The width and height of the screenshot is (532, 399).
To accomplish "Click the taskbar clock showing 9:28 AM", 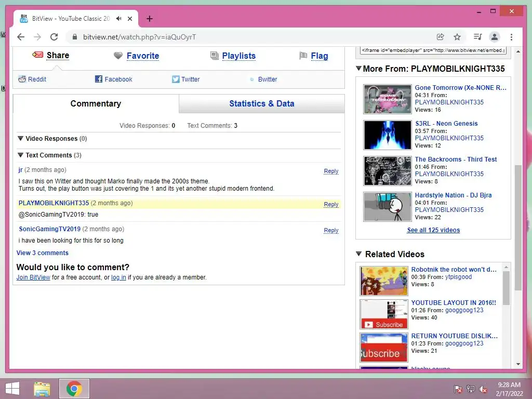I will click(509, 389).
